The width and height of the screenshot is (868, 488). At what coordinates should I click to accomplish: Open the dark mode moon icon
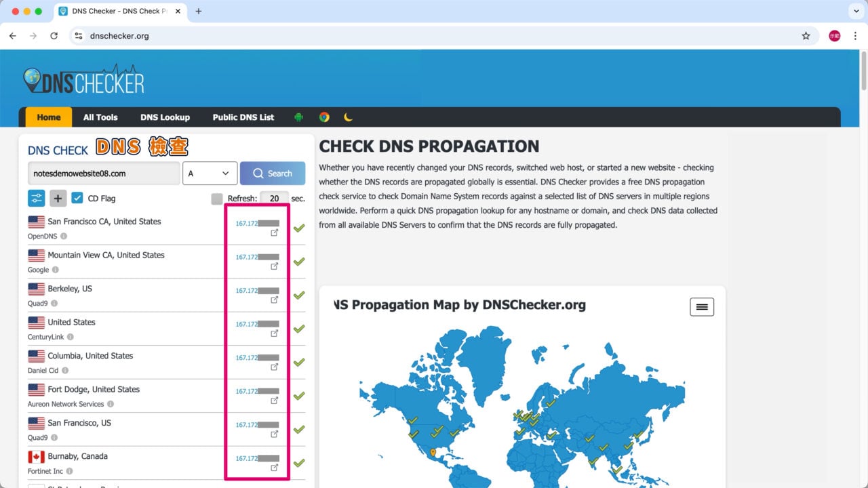pyautogui.click(x=348, y=117)
